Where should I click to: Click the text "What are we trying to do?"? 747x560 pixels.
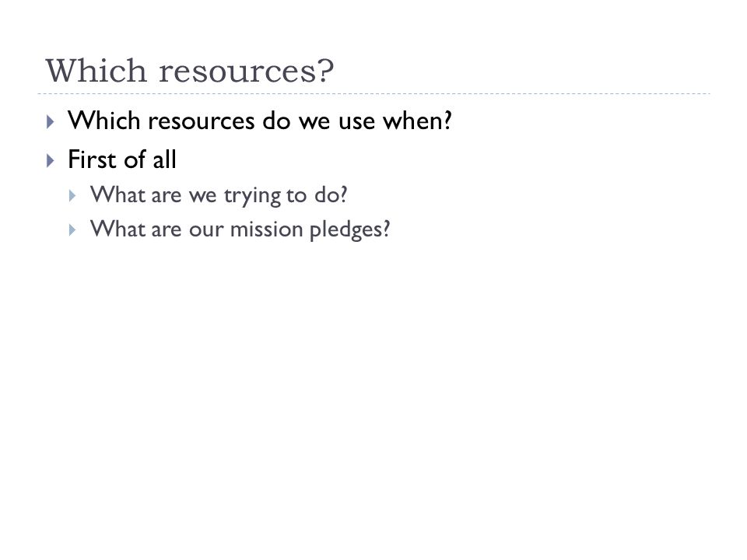(219, 195)
